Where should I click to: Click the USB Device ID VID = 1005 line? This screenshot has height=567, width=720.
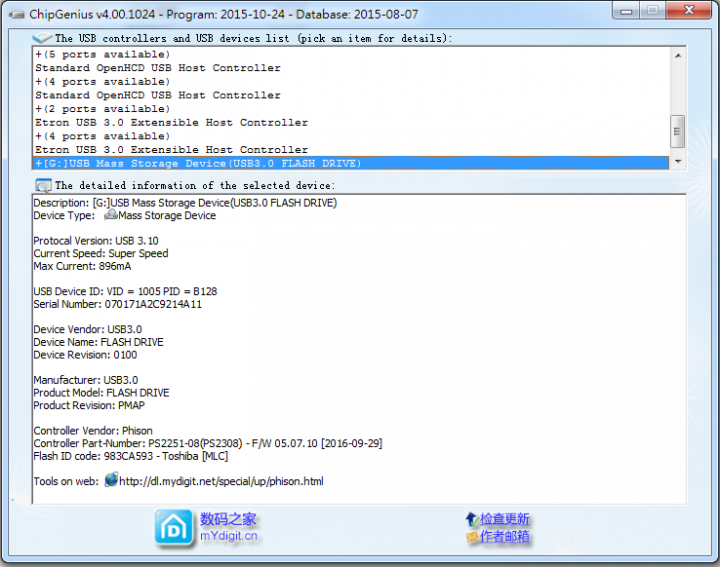125,292
